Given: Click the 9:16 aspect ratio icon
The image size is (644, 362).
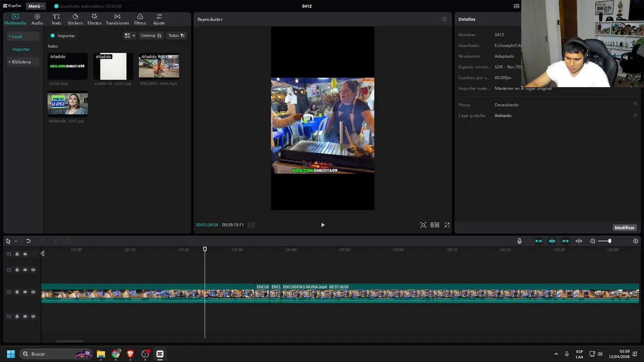Looking at the screenshot, I should [435, 225].
